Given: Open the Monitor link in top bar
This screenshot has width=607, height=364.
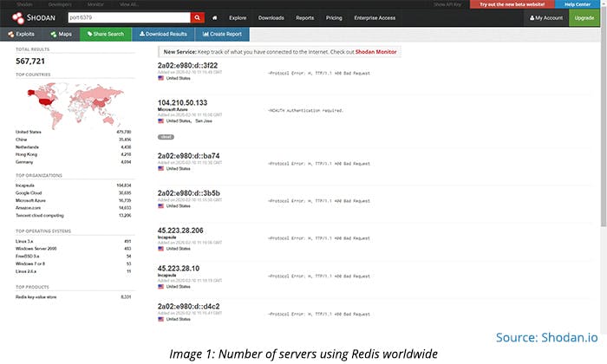Looking at the screenshot, I should tap(95, 4).
